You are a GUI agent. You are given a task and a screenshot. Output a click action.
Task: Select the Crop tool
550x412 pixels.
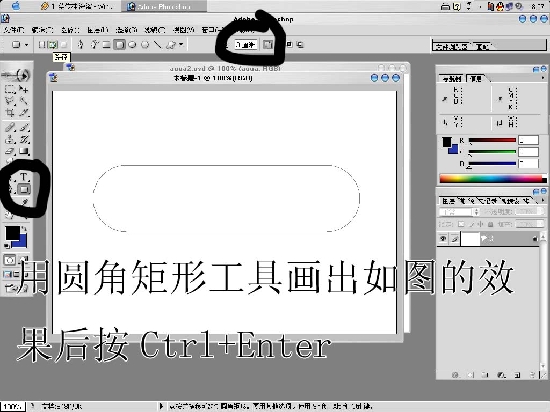click(x=10, y=113)
